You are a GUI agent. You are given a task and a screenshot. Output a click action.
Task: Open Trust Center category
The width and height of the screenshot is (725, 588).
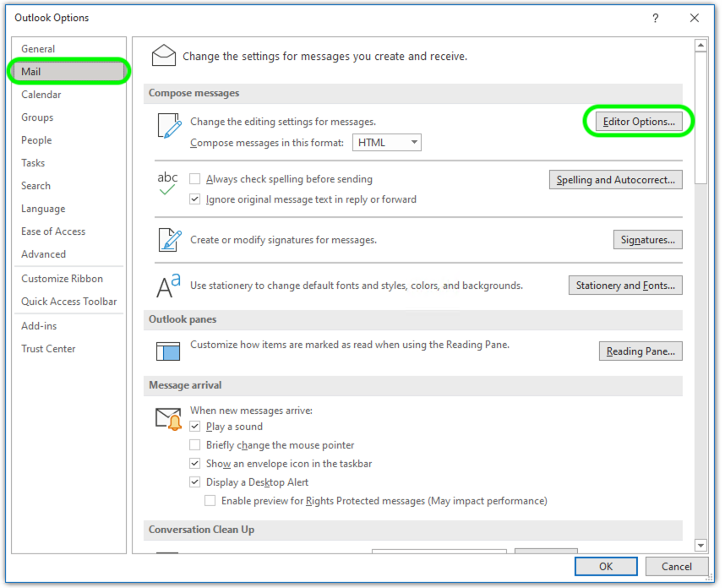tap(68, 349)
